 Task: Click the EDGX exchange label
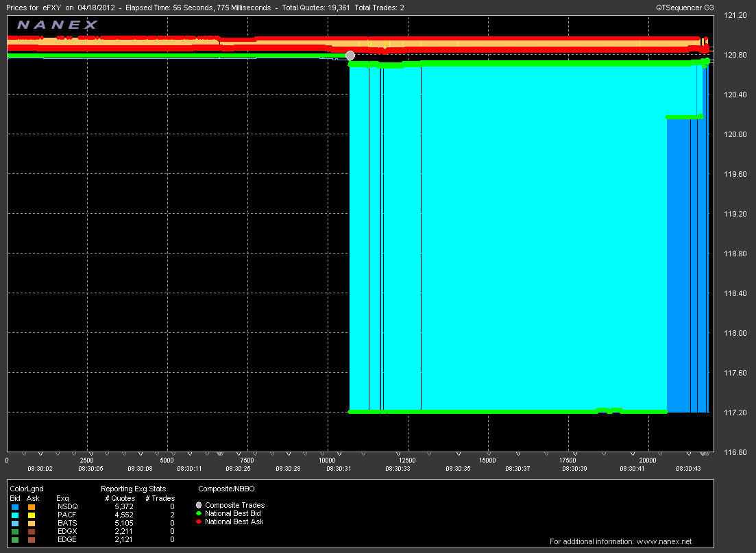[67, 531]
